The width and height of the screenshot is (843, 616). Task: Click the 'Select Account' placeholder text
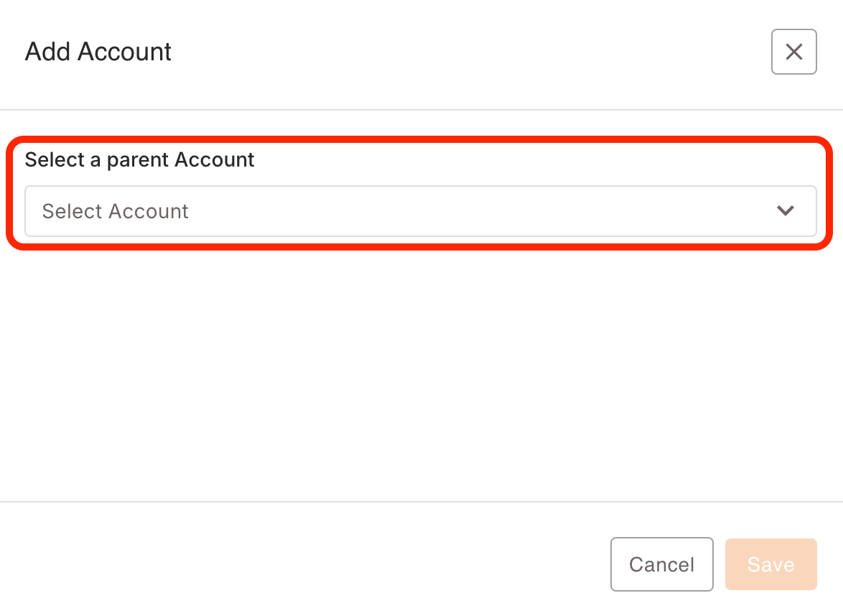click(115, 211)
